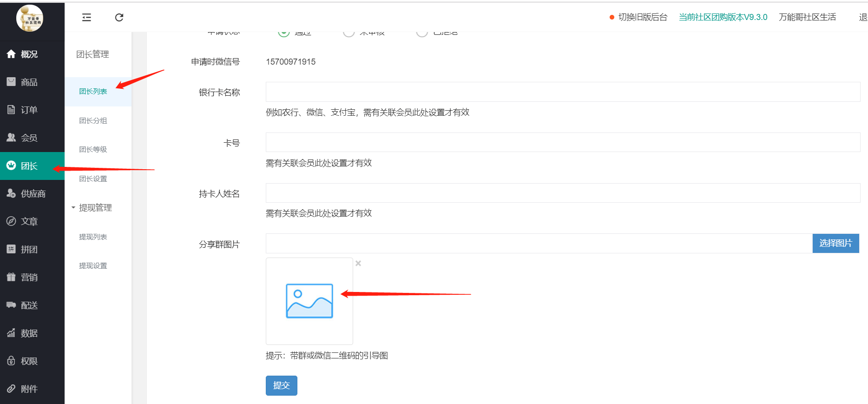The width and height of the screenshot is (868, 404).
Task: Toggle the sidebar collapse menu icon
Action: pos(86,18)
